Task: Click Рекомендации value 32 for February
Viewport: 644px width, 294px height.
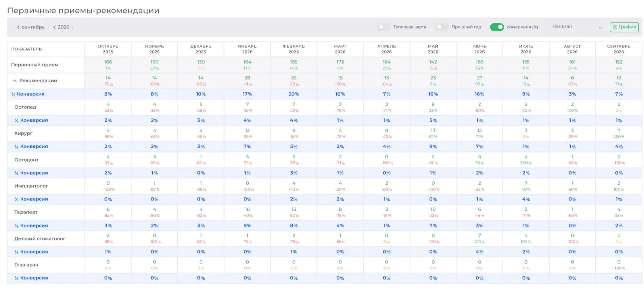Action: point(294,78)
